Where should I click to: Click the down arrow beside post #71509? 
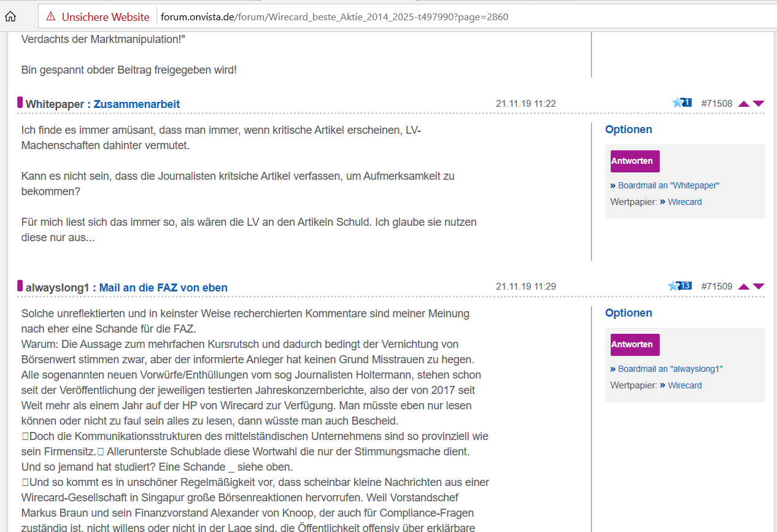tap(759, 285)
